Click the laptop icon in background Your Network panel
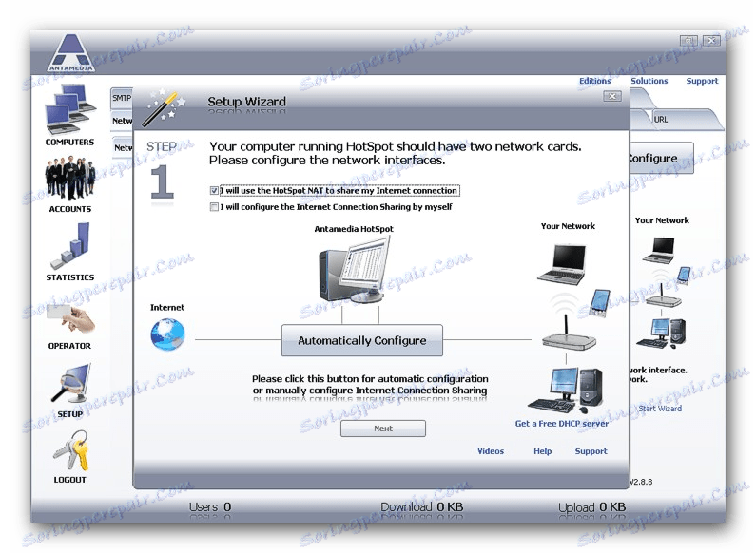This screenshot has height=553, width=756. pos(659,250)
